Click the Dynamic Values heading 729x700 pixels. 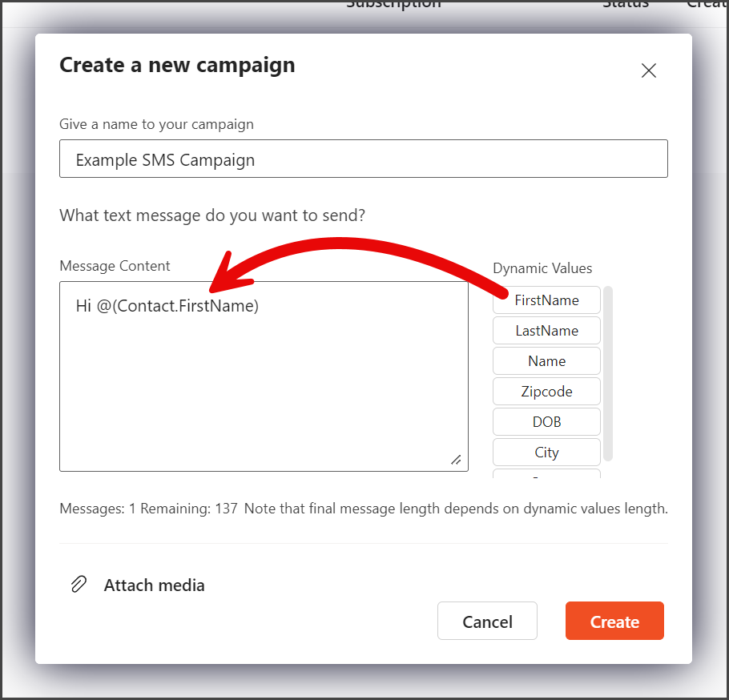click(x=542, y=268)
